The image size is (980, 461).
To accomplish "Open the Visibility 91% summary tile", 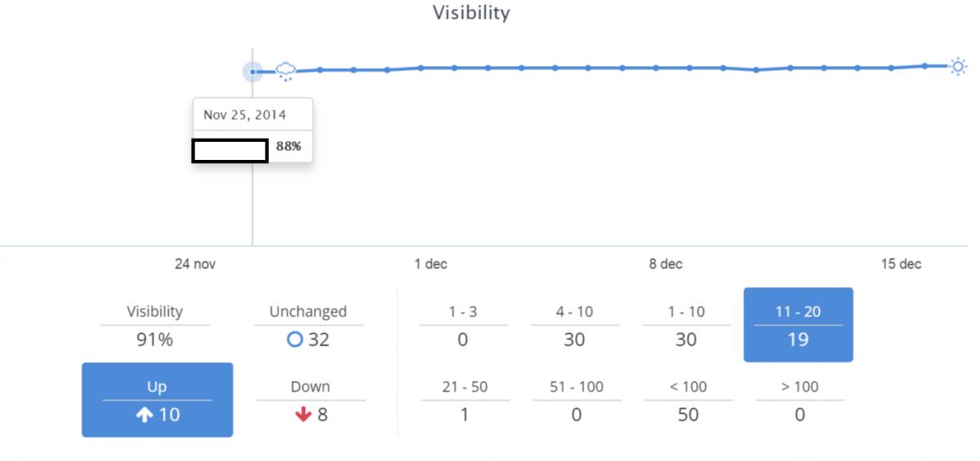I will [155, 326].
